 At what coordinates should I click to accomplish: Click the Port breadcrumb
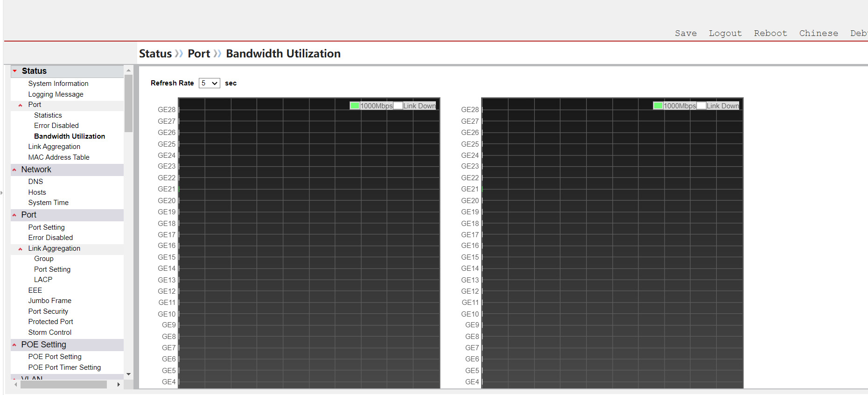tap(199, 54)
